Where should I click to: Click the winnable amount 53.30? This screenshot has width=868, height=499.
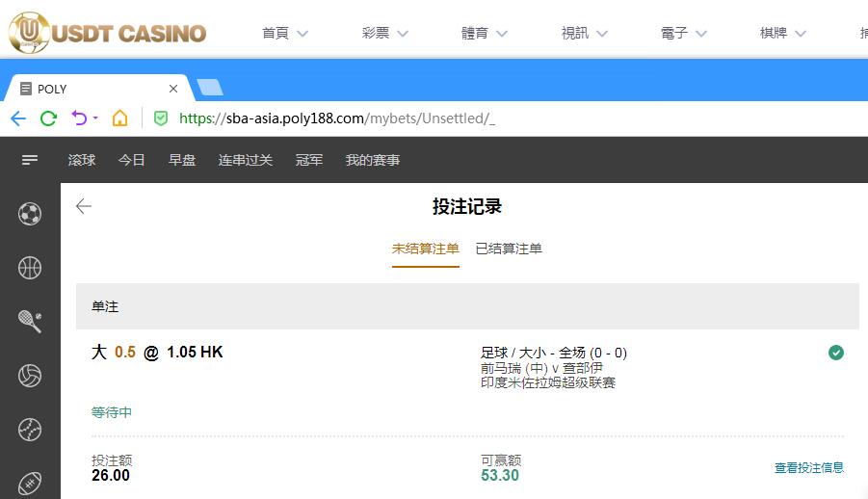pyautogui.click(x=500, y=475)
